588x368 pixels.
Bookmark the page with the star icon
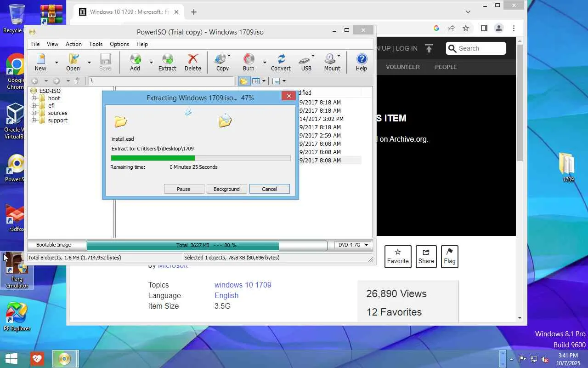point(466,28)
